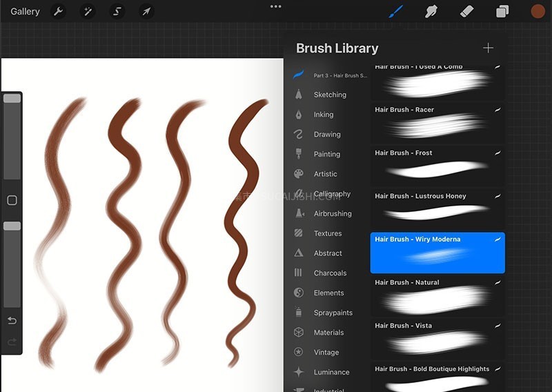The height and width of the screenshot is (392, 552).
Task: Click the Materials cube icon
Action: pyautogui.click(x=299, y=332)
